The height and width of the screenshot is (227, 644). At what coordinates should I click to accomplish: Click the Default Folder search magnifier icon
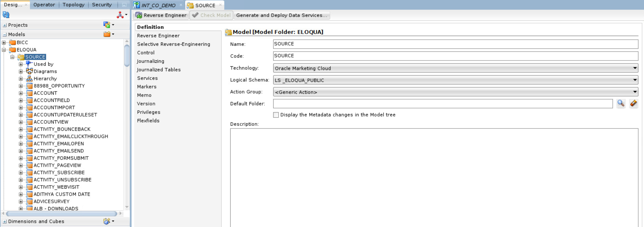(x=621, y=103)
